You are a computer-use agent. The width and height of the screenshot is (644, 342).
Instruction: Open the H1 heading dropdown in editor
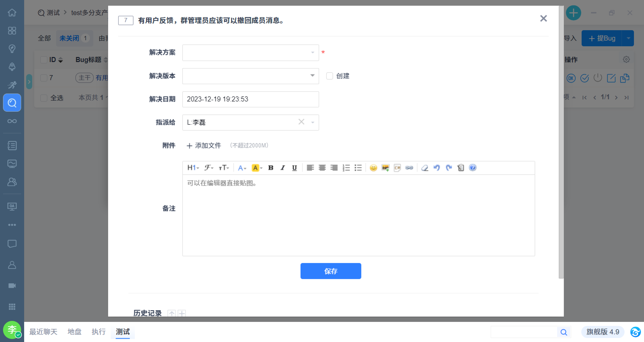click(x=193, y=168)
